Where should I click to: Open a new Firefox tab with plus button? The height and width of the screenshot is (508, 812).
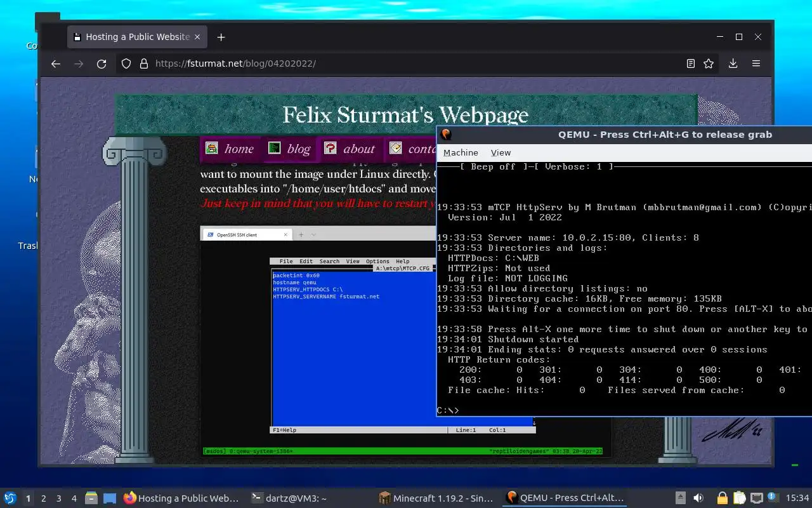coord(221,37)
